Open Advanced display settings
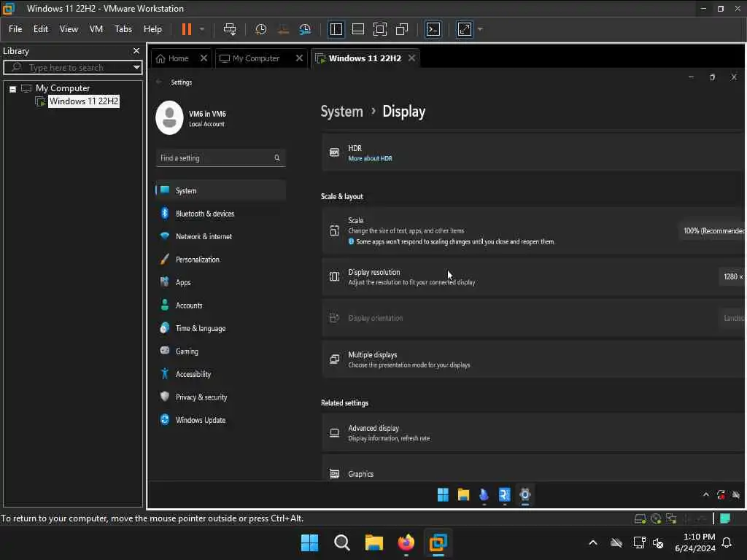Screen dimensions: 747x560 pos(533,433)
